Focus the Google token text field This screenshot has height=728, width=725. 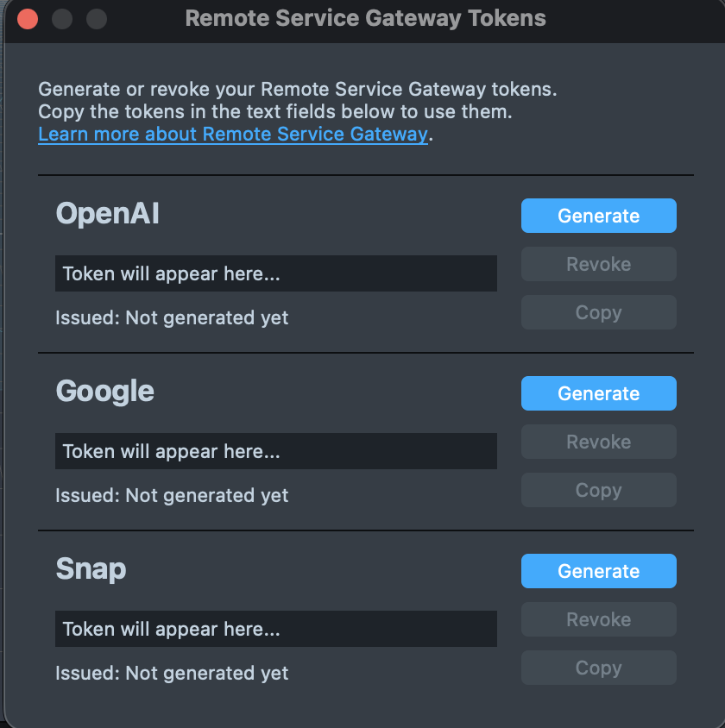click(x=275, y=451)
